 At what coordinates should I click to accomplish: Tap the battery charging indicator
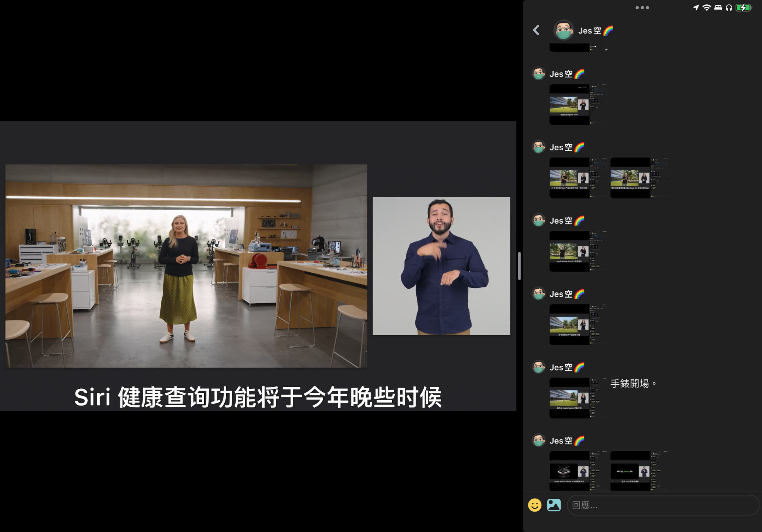coord(744,7)
